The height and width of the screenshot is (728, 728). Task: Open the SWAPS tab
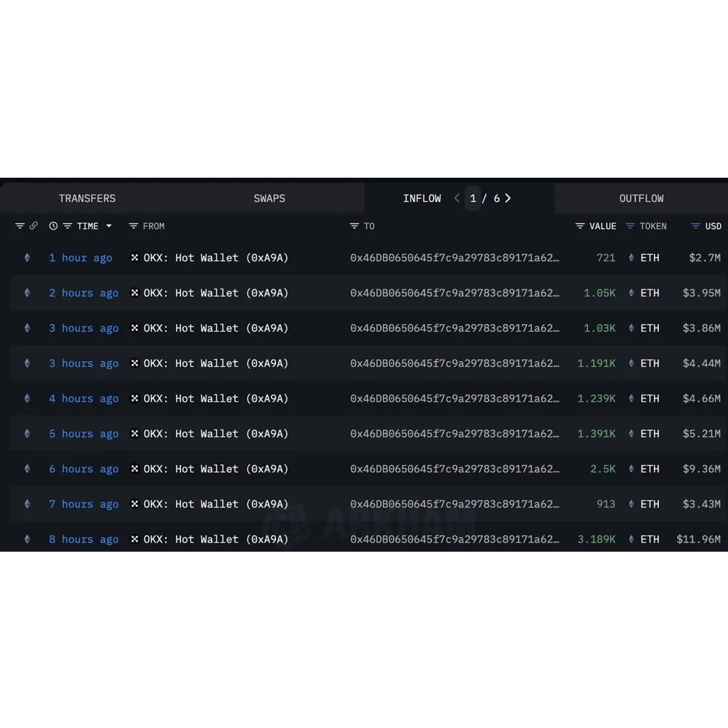269,198
